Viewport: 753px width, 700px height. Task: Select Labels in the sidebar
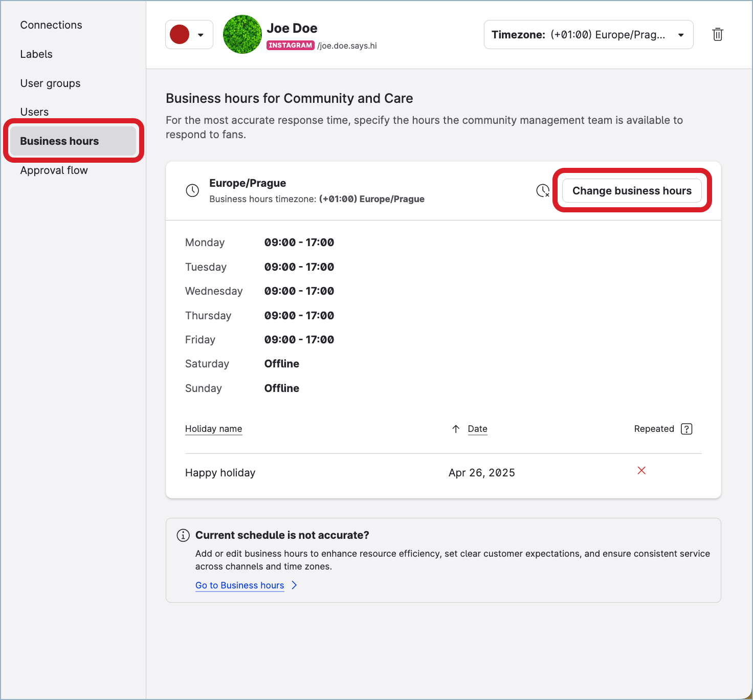tap(36, 54)
